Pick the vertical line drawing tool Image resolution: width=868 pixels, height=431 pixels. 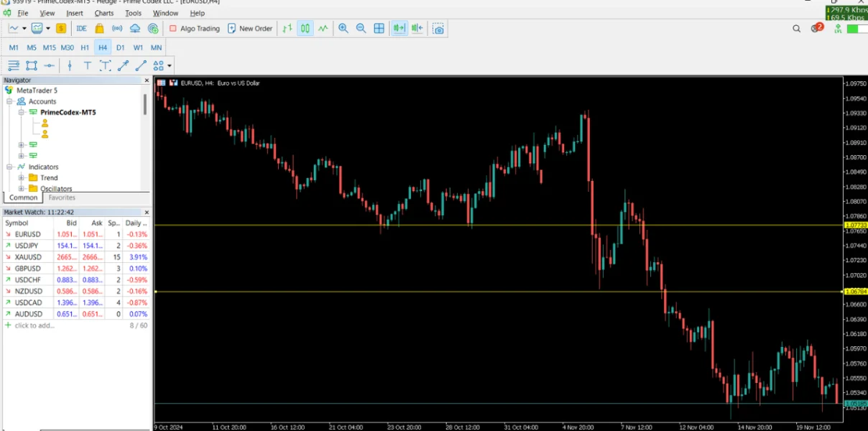tap(70, 65)
